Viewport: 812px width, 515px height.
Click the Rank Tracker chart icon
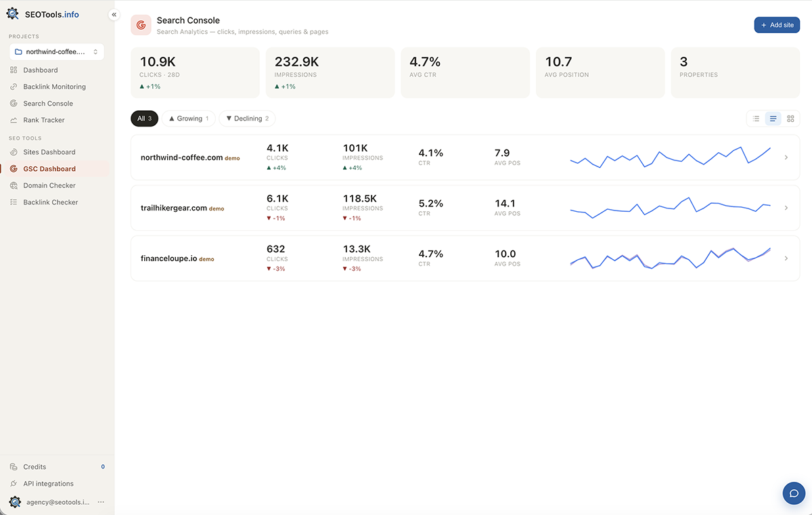(14, 120)
